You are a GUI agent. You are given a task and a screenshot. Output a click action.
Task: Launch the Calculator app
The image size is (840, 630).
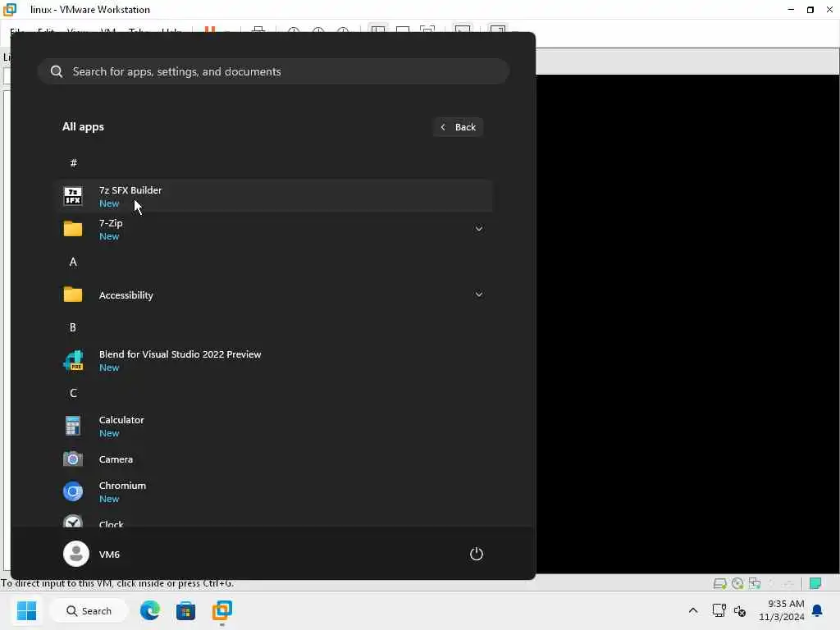tap(273, 427)
